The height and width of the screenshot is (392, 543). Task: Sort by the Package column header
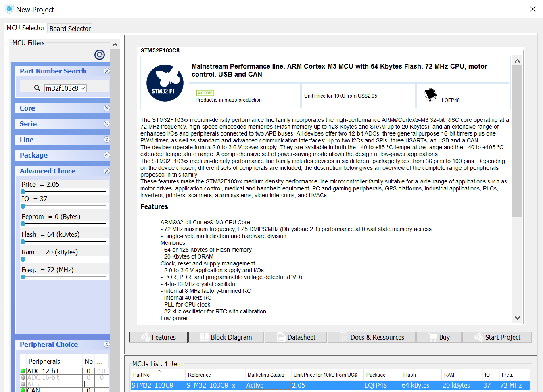coord(382,375)
